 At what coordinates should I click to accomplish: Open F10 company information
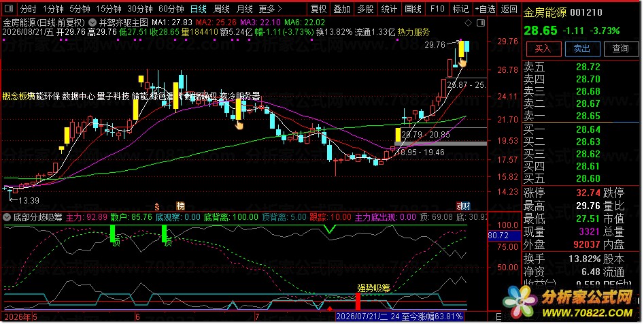click(x=437, y=9)
